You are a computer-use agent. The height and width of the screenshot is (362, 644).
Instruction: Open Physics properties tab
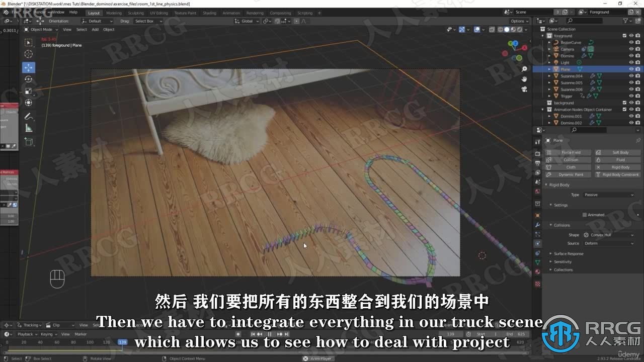537,243
